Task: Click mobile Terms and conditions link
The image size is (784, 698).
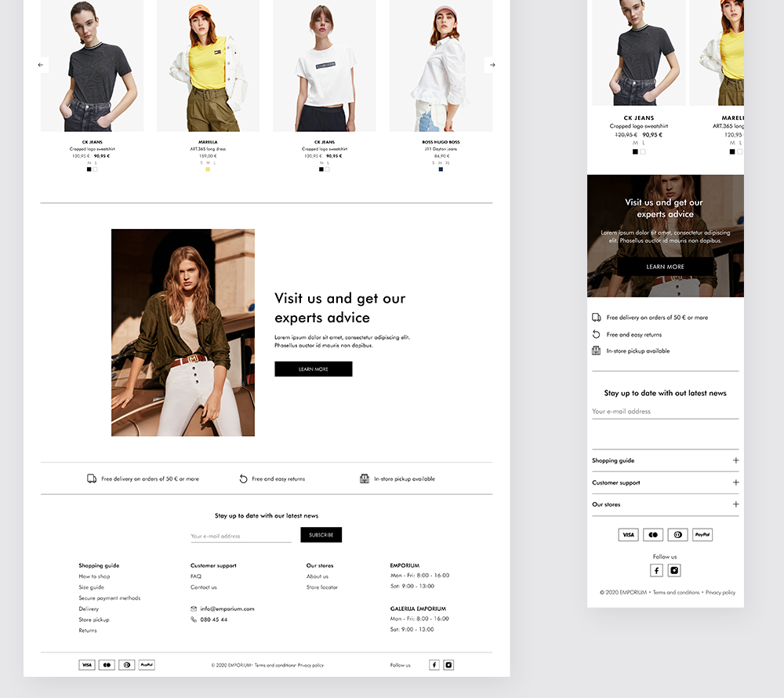Action: 676,592
